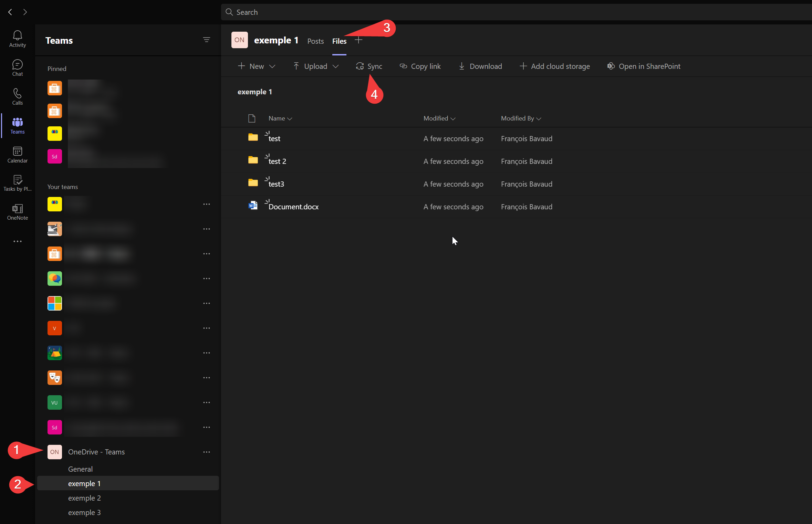
Task: Expand the Upload dropdown arrow
Action: coord(336,66)
